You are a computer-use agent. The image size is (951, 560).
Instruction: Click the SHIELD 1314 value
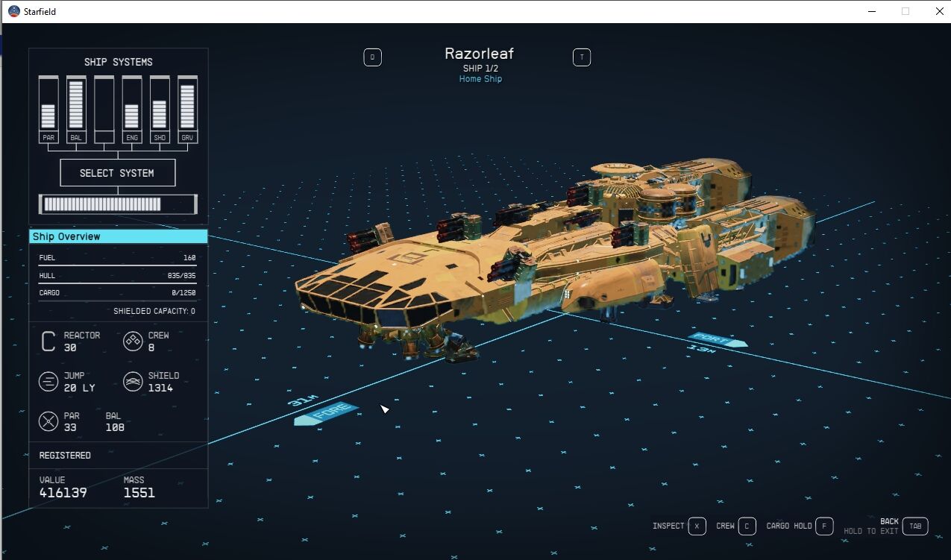point(163,382)
